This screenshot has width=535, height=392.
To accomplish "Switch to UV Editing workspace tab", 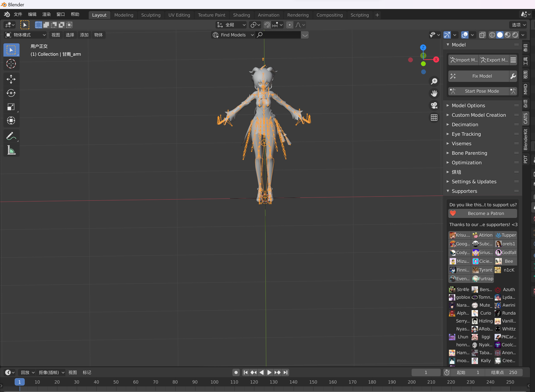I will 179,15.
